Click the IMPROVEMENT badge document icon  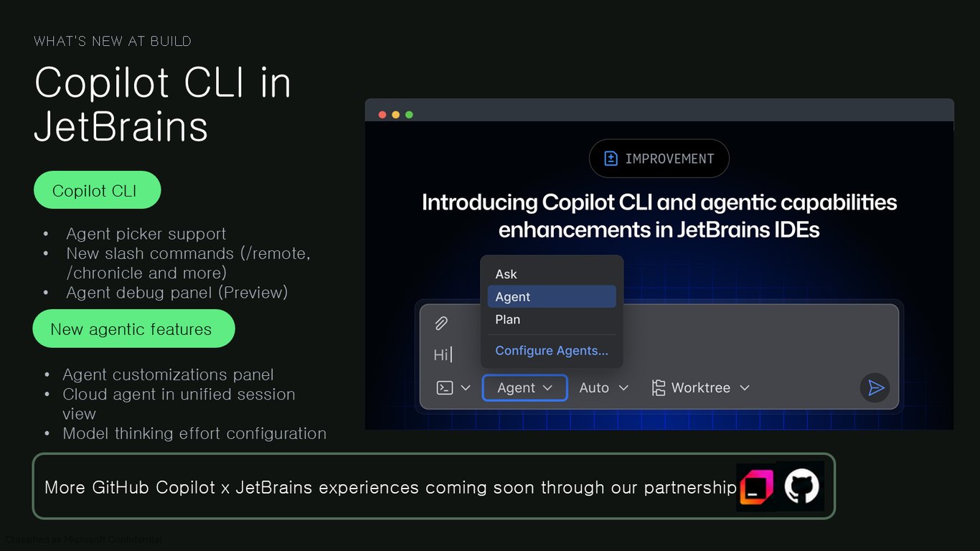click(x=611, y=159)
